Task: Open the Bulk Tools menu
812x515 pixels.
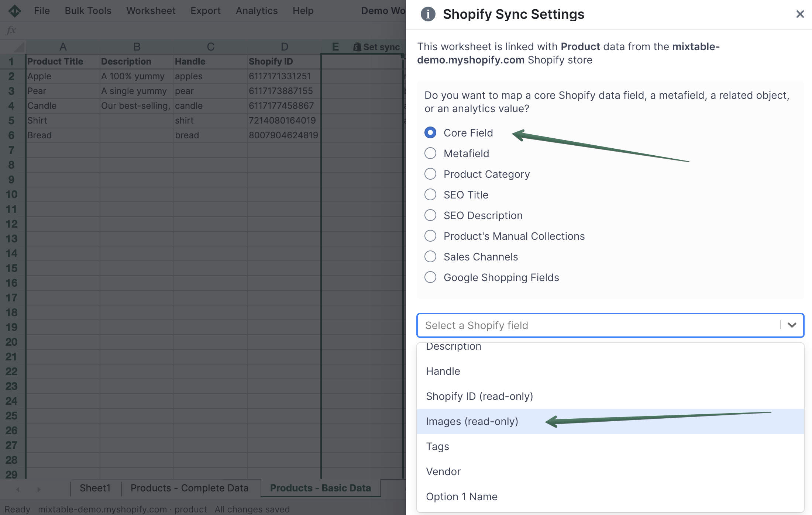Action: coord(88,11)
